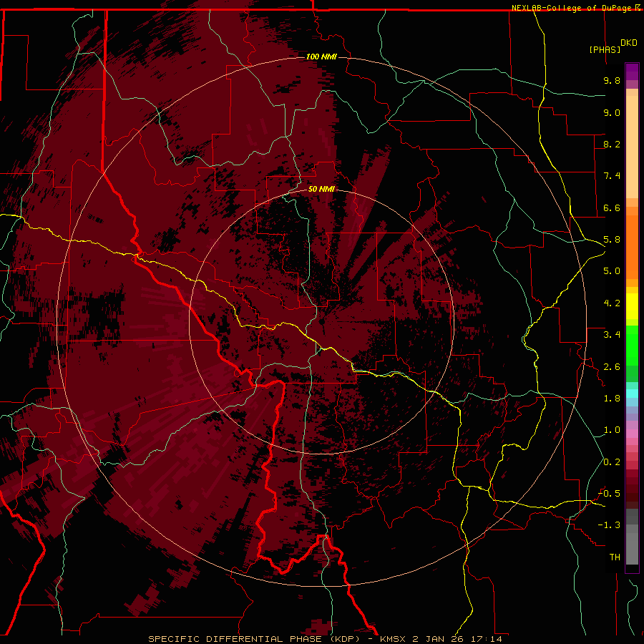Image resolution: width=644 pixels, height=644 pixels.
Task: Click the -1.3 color scale value
Action: point(609,525)
